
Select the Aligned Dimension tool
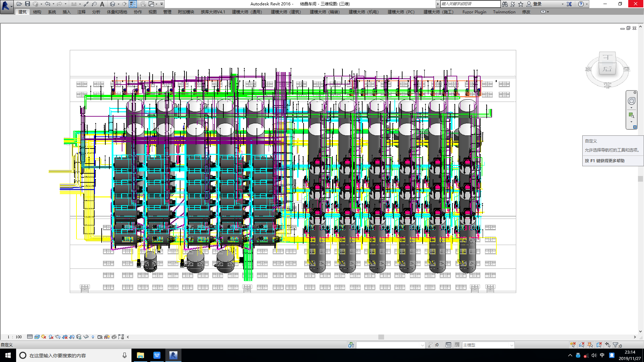86,4
